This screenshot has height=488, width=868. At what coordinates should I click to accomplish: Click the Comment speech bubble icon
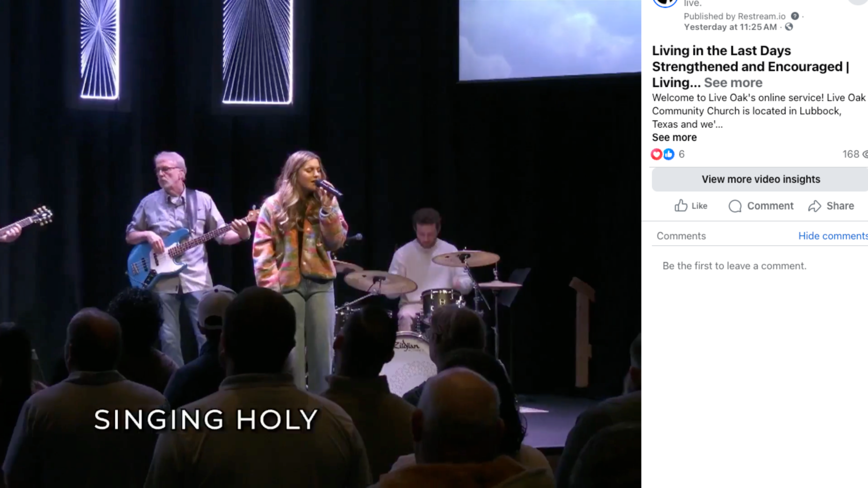point(735,206)
